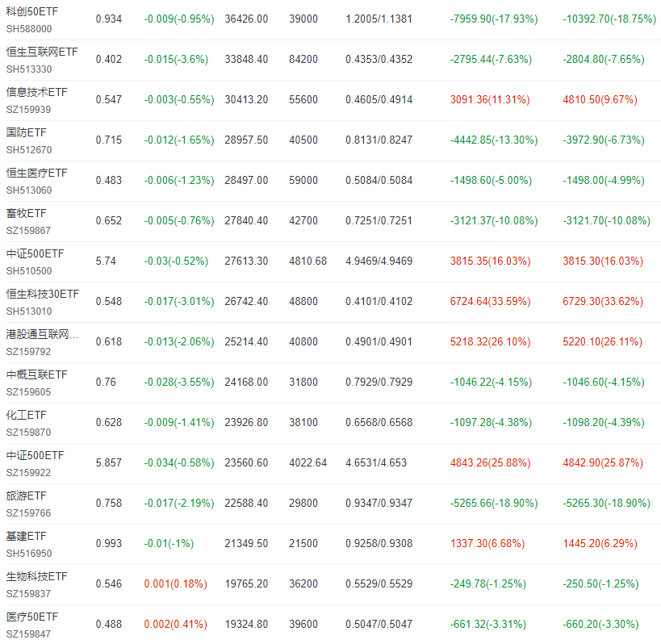Image resolution: width=661 pixels, height=644 pixels.
Task: Click stock code SH512670
Action: click(29, 150)
